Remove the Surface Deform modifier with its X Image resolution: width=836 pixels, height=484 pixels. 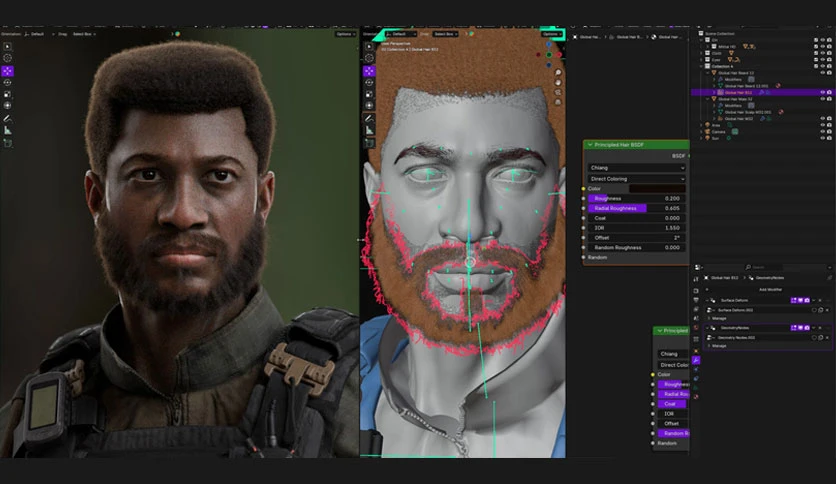[x=820, y=300]
